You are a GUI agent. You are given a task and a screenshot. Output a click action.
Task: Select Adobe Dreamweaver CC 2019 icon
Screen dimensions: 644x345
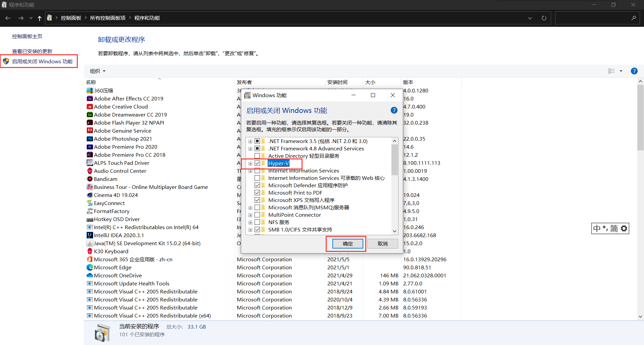pyautogui.click(x=90, y=115)
